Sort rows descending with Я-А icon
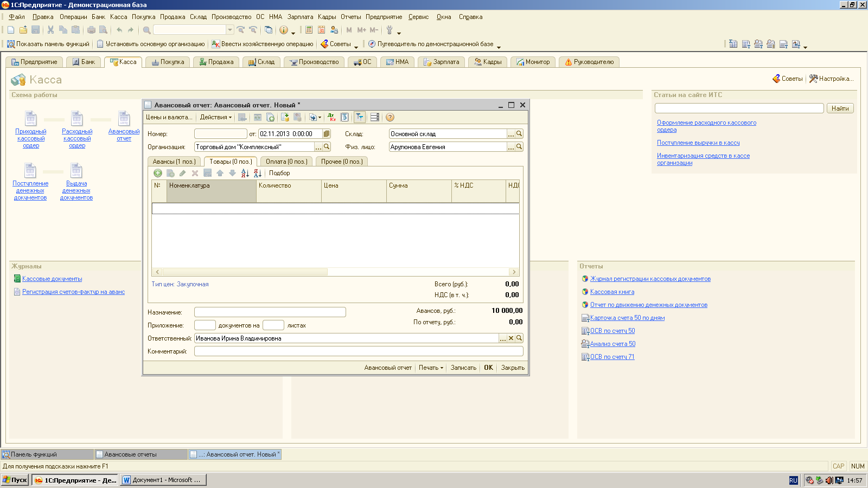This screenshot has width=868, height=488. (x=257, y=173)
